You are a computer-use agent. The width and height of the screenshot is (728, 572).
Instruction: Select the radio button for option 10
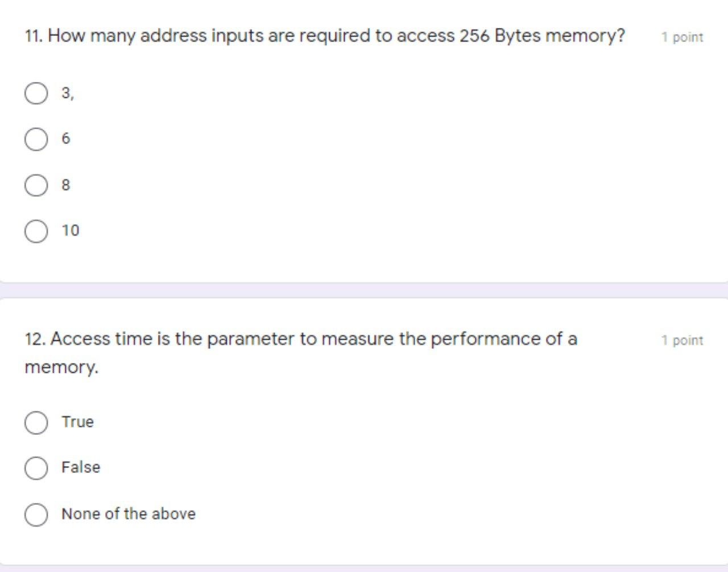coord(36,231)
